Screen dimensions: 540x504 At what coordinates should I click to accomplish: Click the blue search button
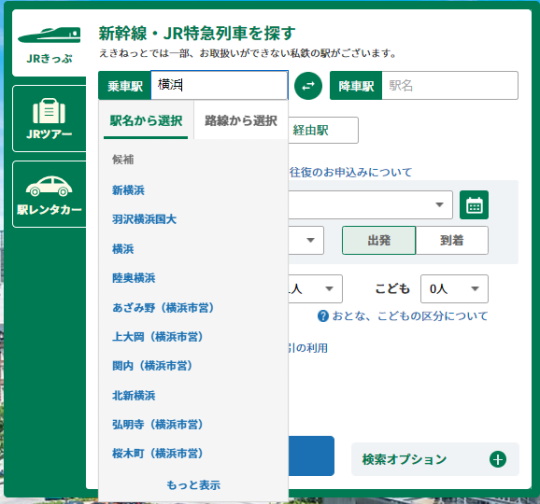point(311,456)
